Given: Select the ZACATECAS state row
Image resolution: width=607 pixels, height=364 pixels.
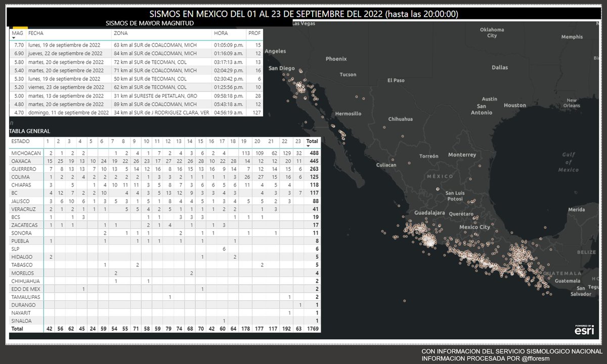Looking at the screenshot, I should pyautogui.click(x=165, y=225).
